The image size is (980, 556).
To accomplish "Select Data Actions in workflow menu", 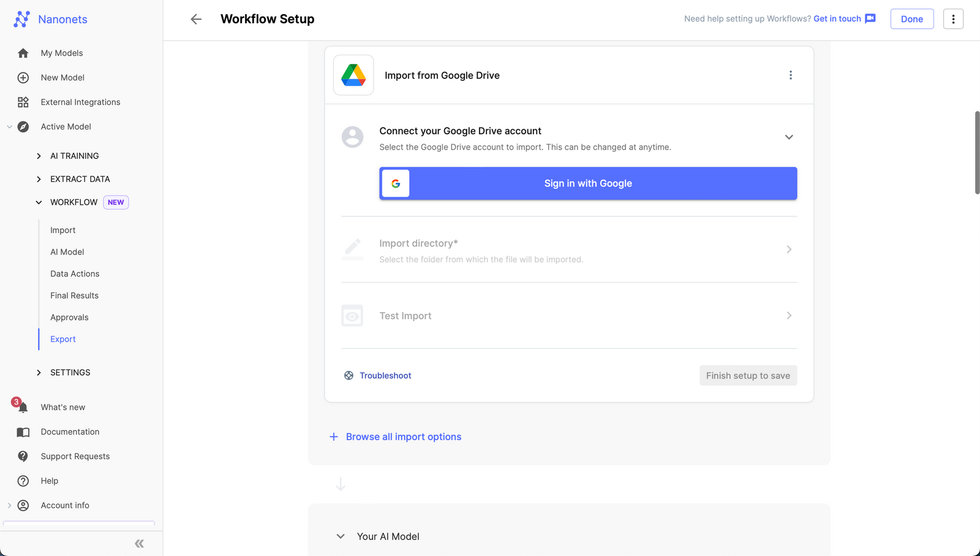I will [x=75, y=274].
